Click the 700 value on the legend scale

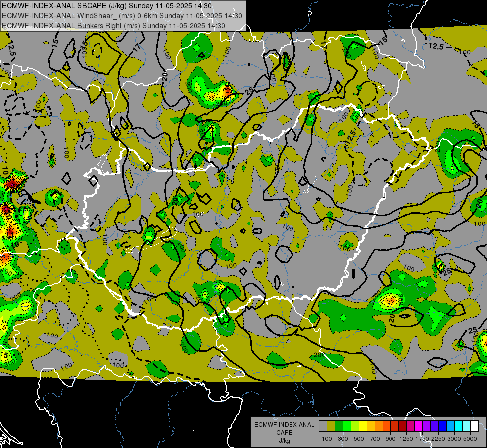(375, 439)
